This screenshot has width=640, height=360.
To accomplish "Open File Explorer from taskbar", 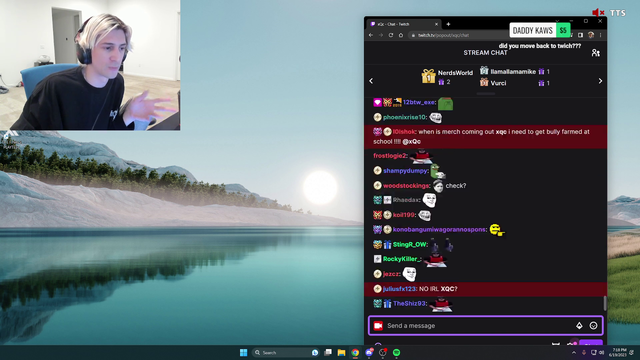I will [341, 352].
